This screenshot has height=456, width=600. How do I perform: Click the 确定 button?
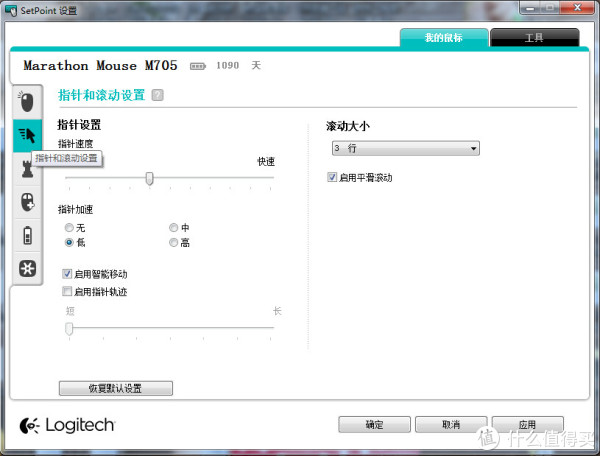coord(374,425)
